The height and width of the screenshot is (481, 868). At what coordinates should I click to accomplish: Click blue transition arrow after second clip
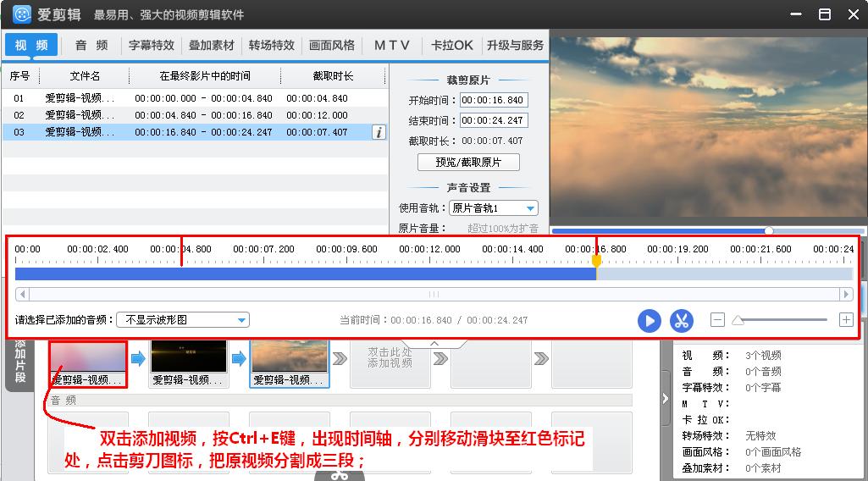click(239, 359)
